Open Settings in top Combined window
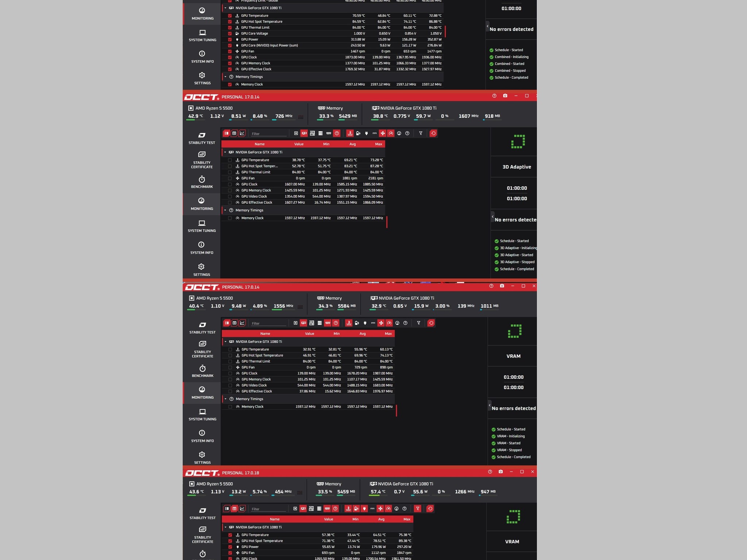Viewport: 747px width, 560px height. coord(202,78)
